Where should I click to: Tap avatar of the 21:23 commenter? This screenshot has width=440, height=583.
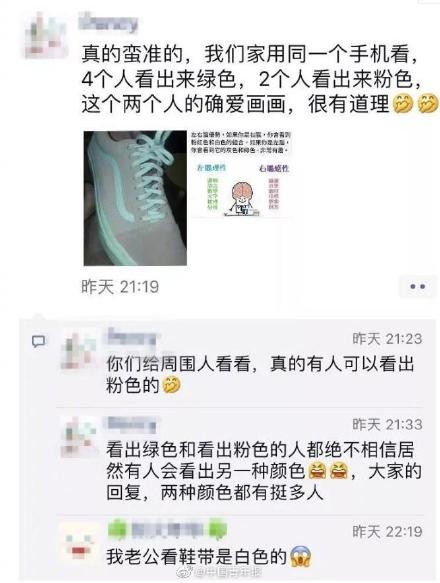point(79,351)
